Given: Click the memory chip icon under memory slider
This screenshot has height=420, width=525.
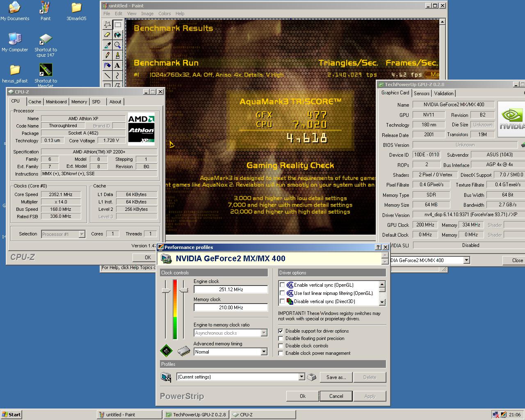Looking at the screenshot, I should tap(184, 351).
